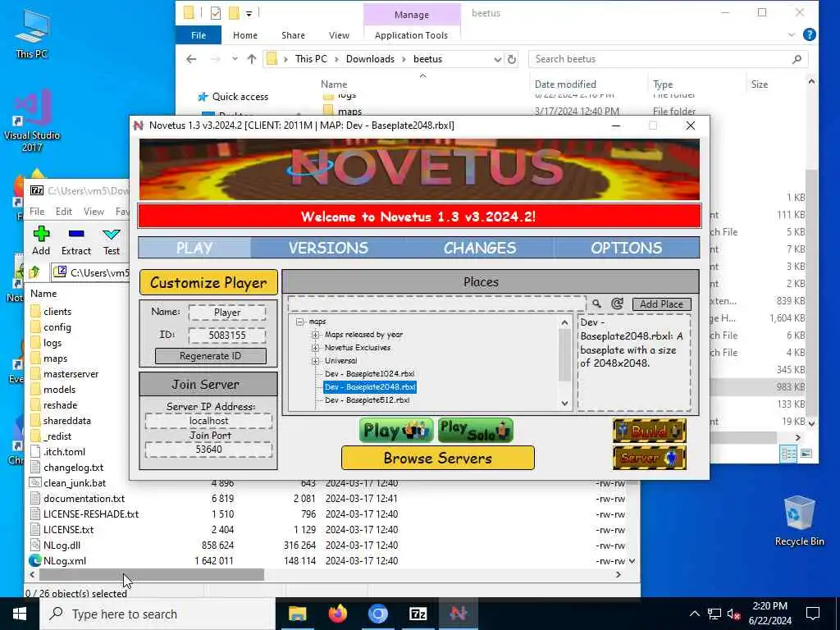Open Explorer View ribbon tab
The width and height of the screenshot is (840, 630).
point(339,35)
